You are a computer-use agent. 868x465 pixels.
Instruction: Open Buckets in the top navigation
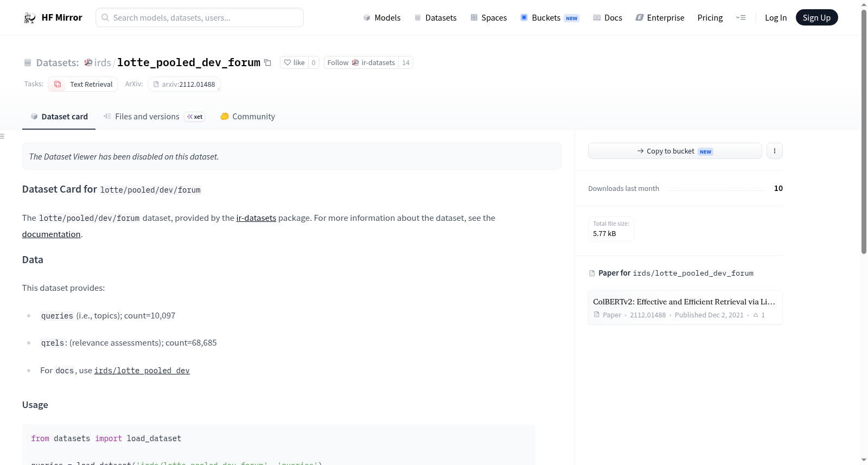(x=550, y=18)
